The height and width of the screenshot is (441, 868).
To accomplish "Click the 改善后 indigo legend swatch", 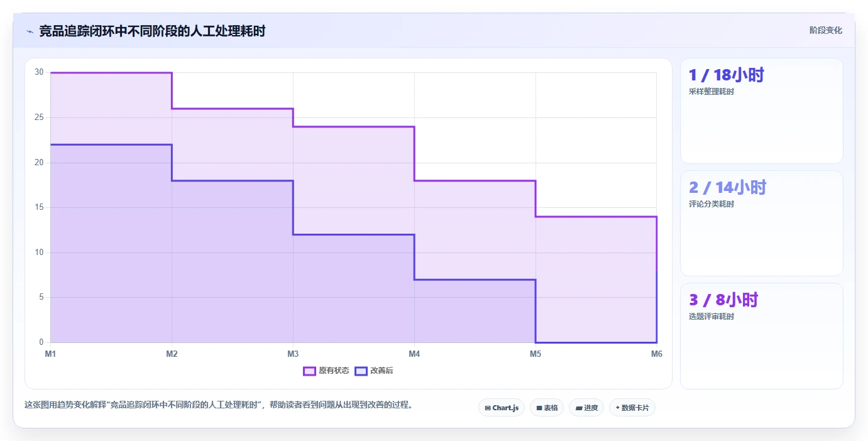I will click(361, 371).
